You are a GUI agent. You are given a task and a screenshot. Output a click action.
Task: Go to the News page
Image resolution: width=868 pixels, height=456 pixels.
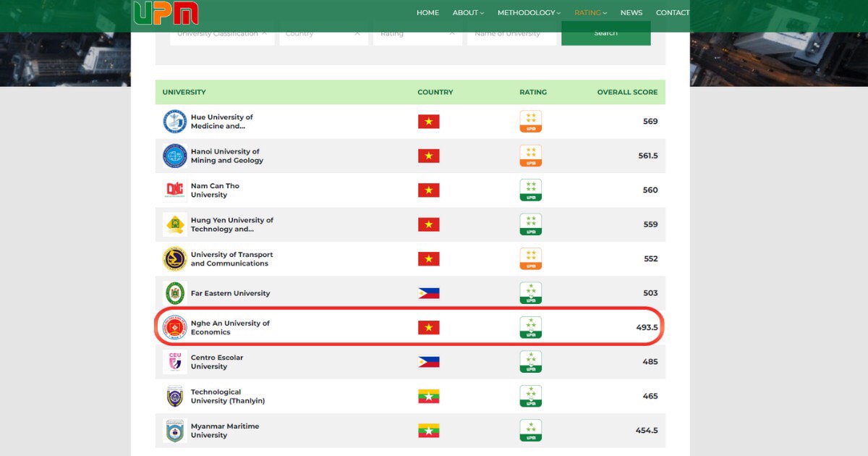tap(631, 12)
